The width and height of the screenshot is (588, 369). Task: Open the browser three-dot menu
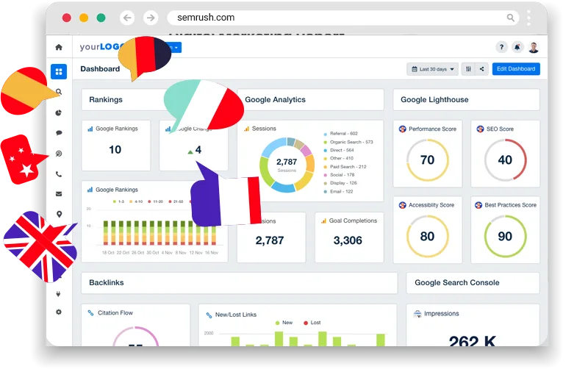pos(528,18)
